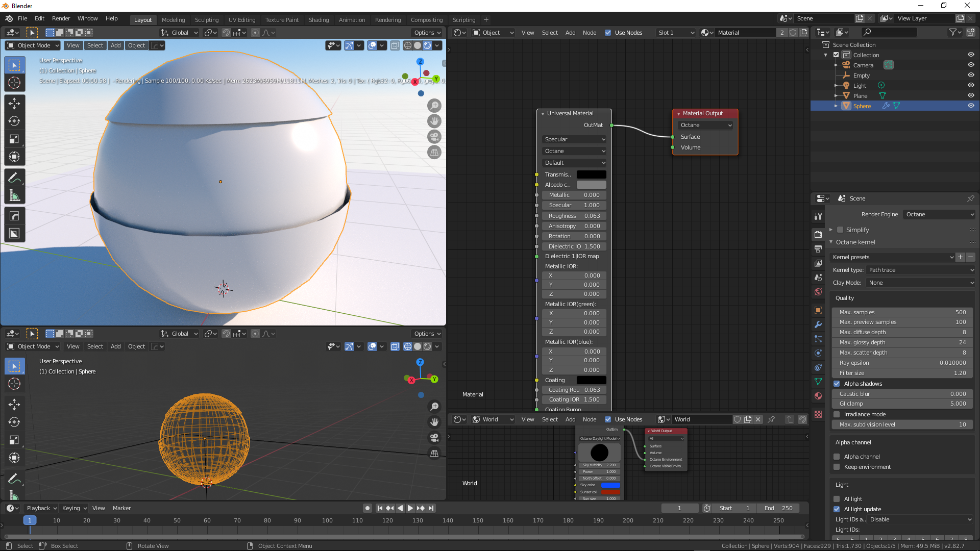
Task: Switch to the Shading workspace tab
Action: 318,20
